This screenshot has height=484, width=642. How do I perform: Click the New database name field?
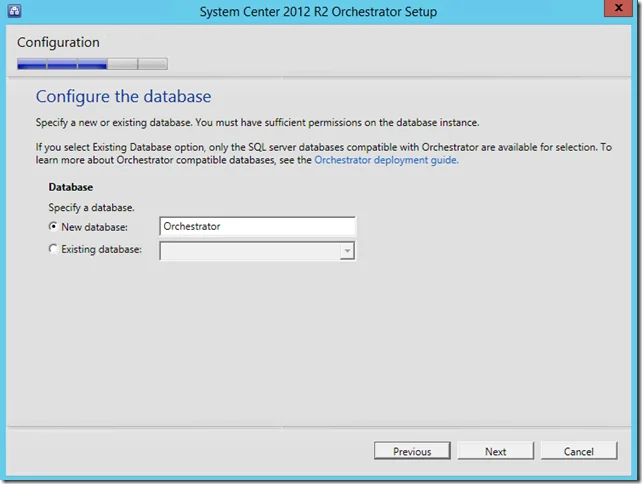click(258, 226)
